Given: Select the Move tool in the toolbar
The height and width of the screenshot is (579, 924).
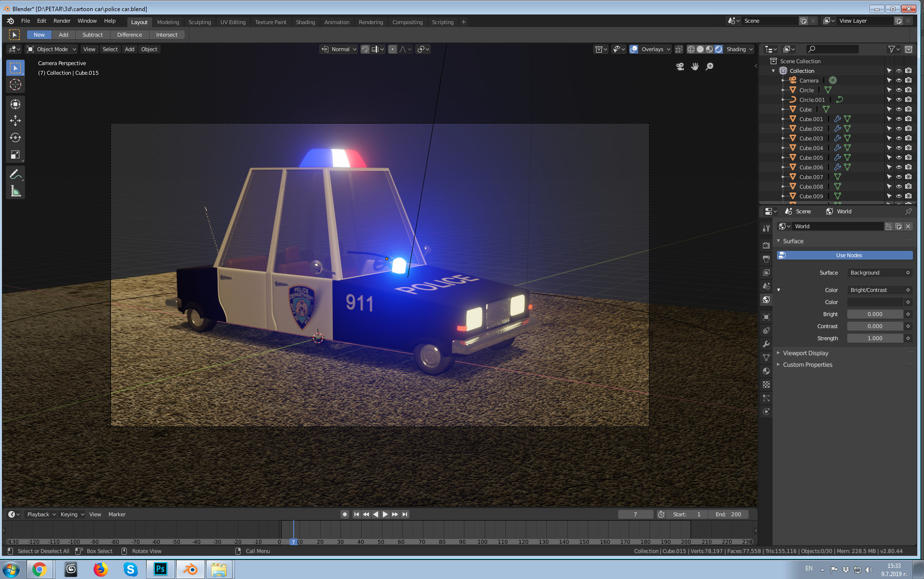Looking at the screenshot, I should click(x=15, y=120).
